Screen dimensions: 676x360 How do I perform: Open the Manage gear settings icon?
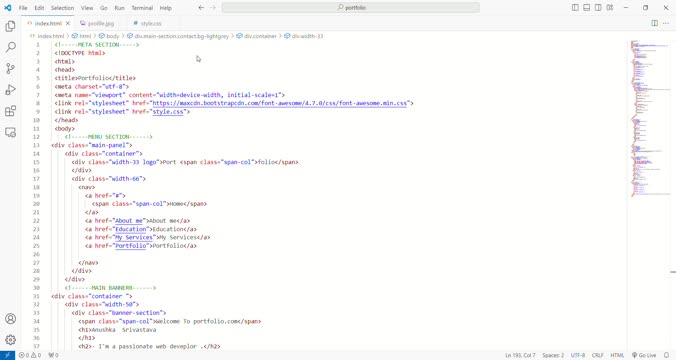tap(10, 340)
